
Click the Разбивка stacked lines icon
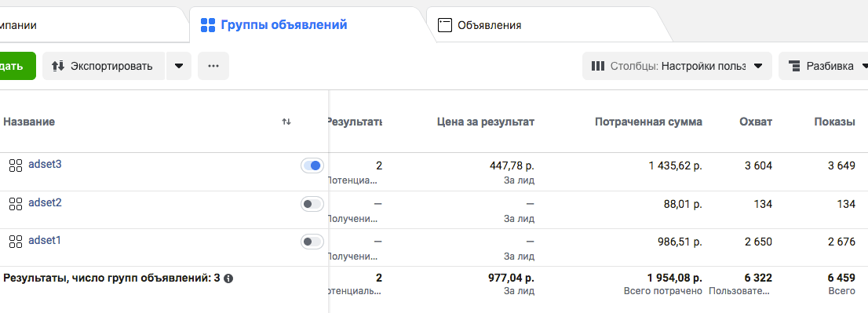click(x=793, y=66)
